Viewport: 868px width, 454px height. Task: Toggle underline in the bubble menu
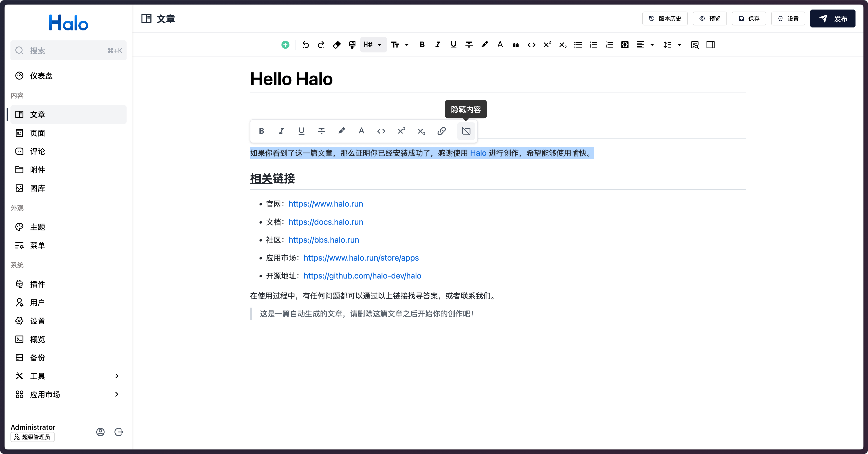point(301,131)
